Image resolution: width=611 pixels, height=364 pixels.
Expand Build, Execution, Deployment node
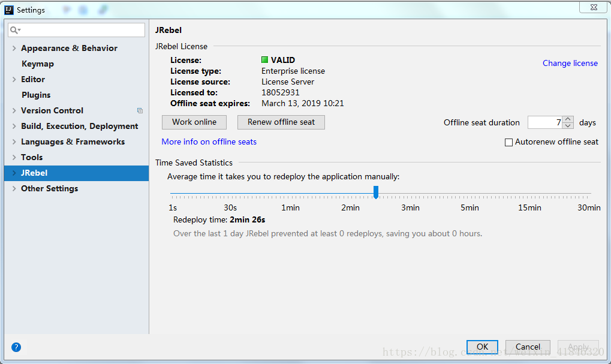[x=14, y=127]
